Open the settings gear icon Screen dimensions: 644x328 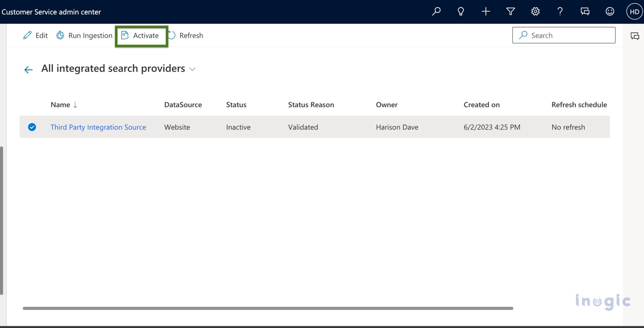(x=535, y=11)
